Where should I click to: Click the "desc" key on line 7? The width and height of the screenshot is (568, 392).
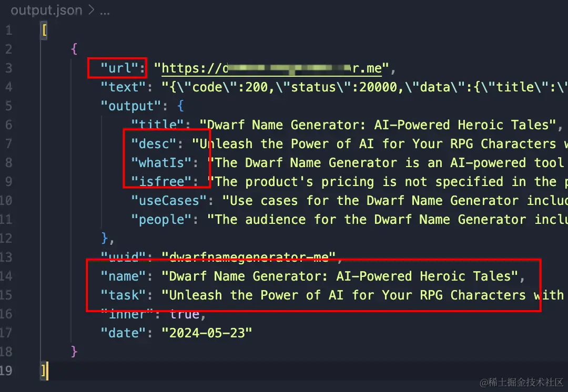click(x=154, y=143)
